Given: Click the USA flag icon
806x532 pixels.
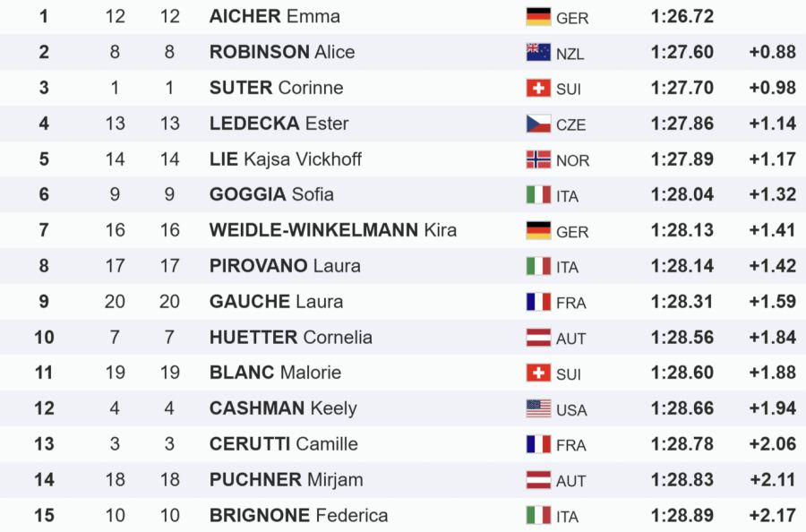Looking at the screenshot, I should pos(538,408).
